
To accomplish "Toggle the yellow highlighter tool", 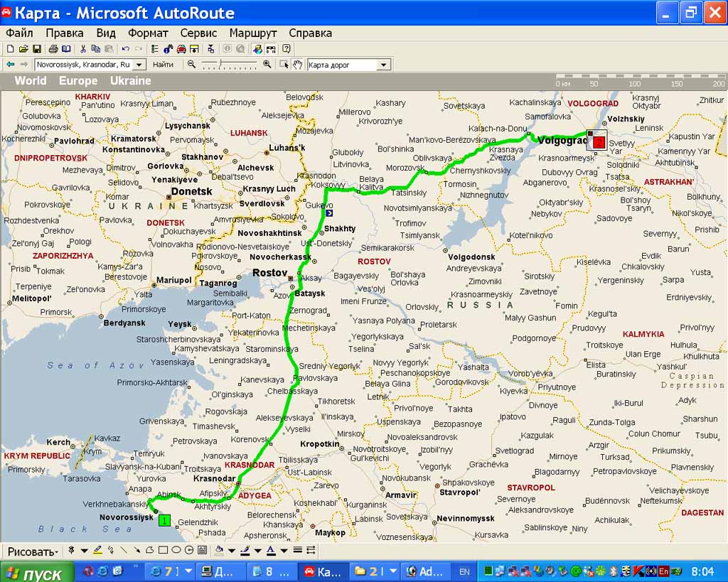I will tap(97, 551).
